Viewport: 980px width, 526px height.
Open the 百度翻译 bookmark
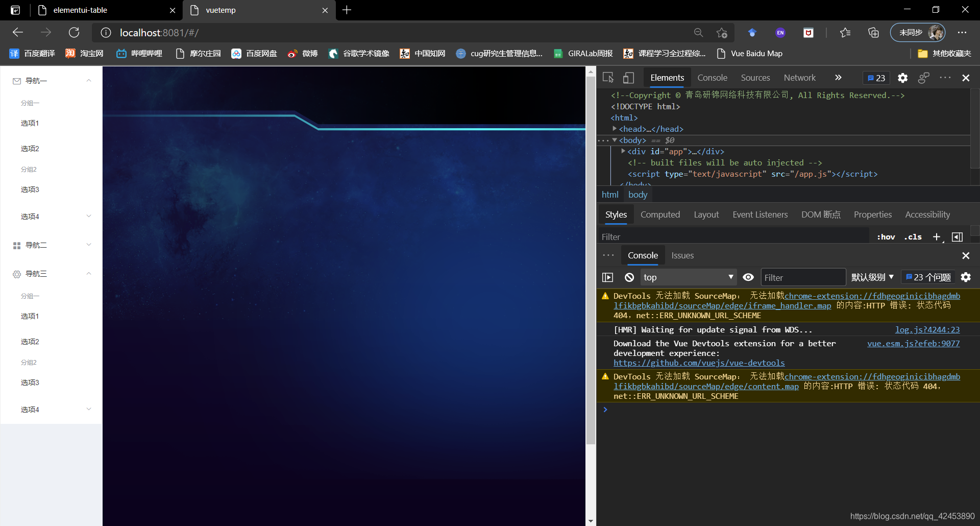(32, 54)
